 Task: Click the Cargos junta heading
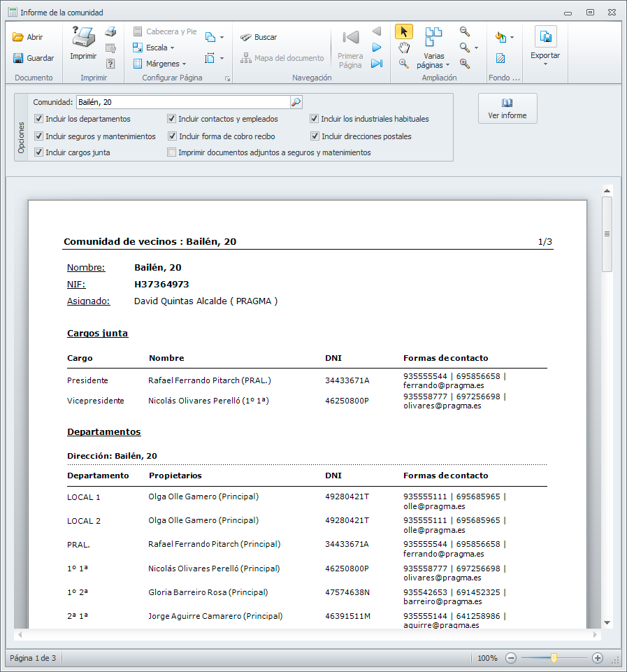pos(98,333)
